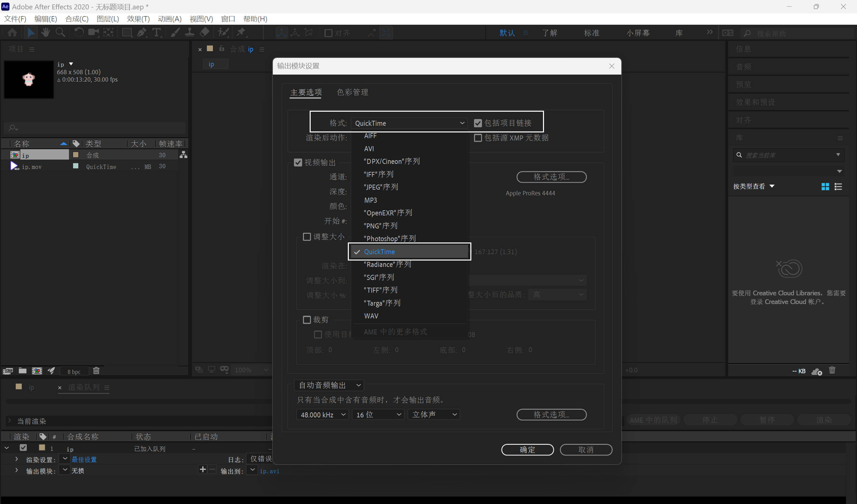The height and width of the screenshot is (504, 857).
Task: Open the 48.000 kHz sample rate dropdown
Action: [x=322, y=415]
